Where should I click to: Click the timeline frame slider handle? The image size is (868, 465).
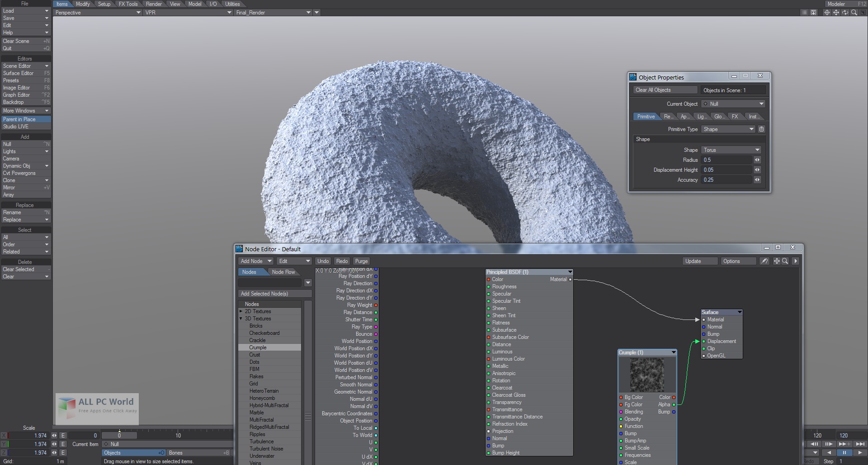119,436
